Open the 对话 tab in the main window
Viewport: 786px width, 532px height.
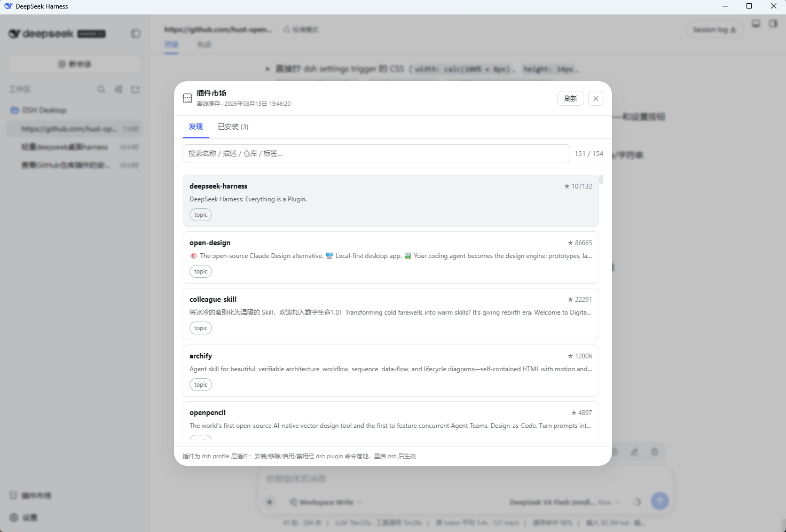tap(171, 44)
